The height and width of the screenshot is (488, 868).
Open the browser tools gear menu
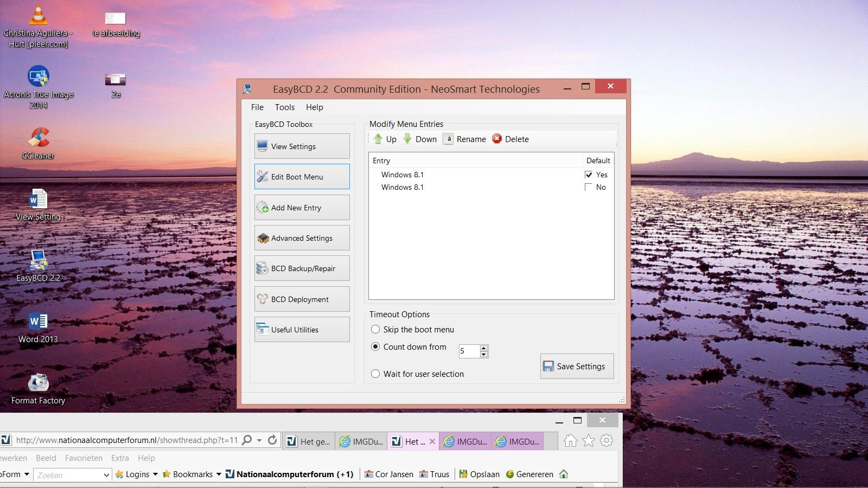tap(607, 441)
